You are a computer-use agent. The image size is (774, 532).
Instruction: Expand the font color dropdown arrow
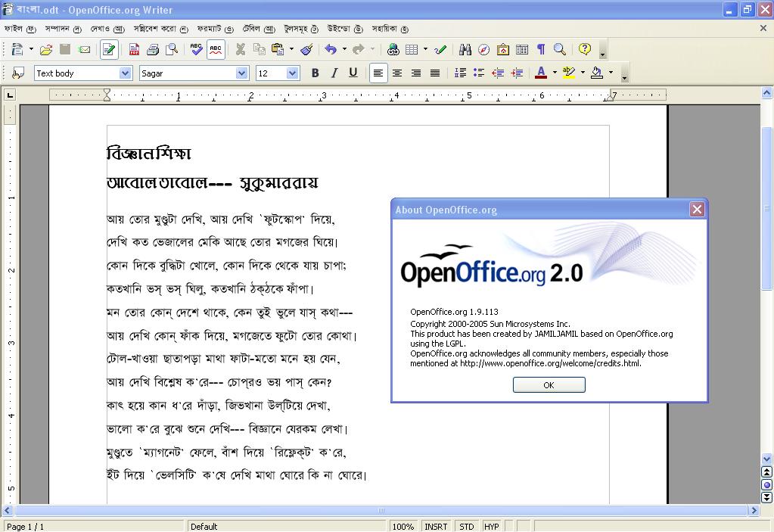[x=555, y=73]
